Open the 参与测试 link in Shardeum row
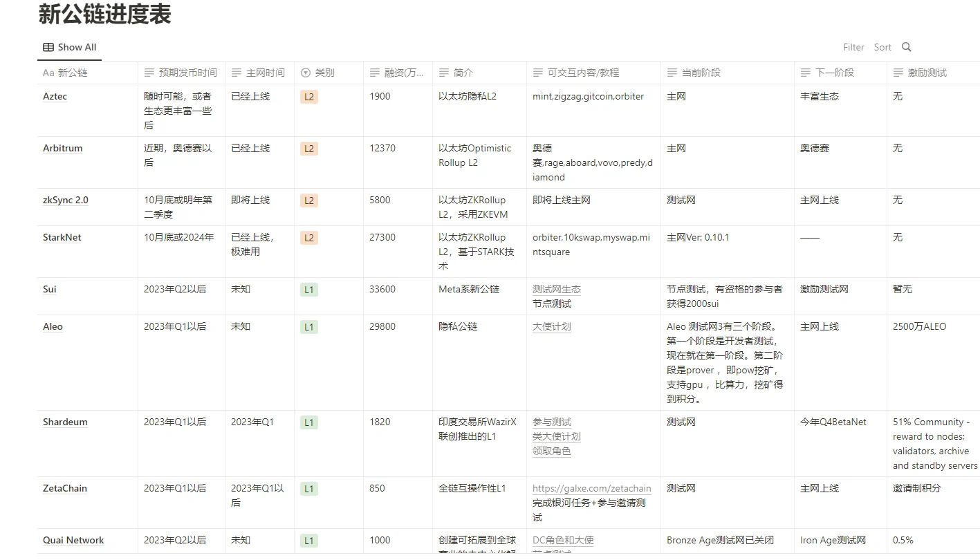980x560 pixels. click(x=551, y=422)
